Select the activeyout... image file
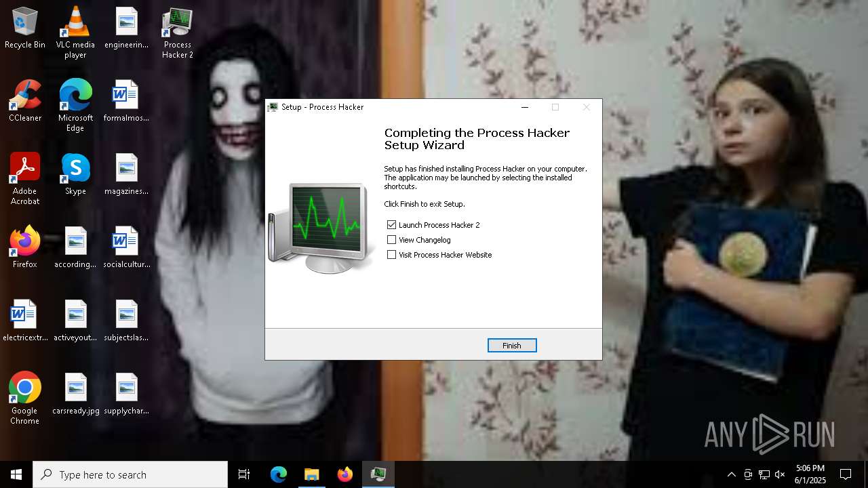This screenshot has width=868, height=488. click(75, 321)
